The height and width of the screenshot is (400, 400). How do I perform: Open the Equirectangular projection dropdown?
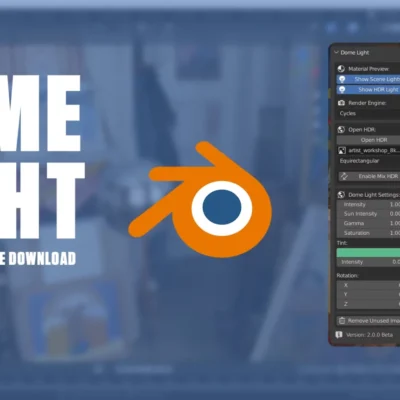(x=368, y=161)
